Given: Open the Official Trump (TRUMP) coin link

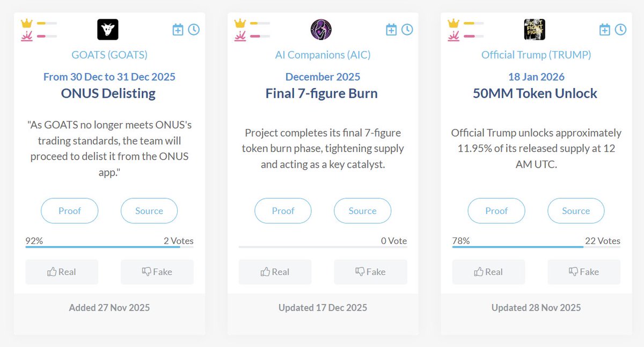Looking at the screenshot, I should (x=536, y=55).
